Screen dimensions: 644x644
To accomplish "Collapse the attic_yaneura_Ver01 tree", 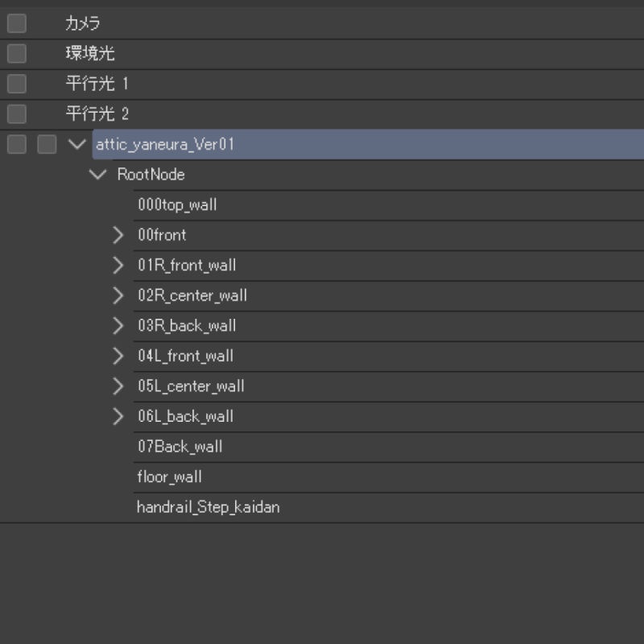I will coord(77,144).
